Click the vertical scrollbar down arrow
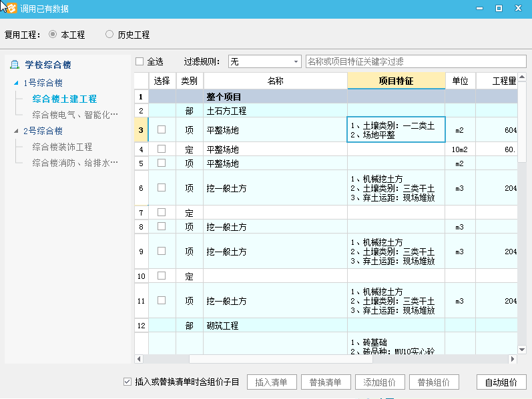The image size is (532, 399). (522, 349)
